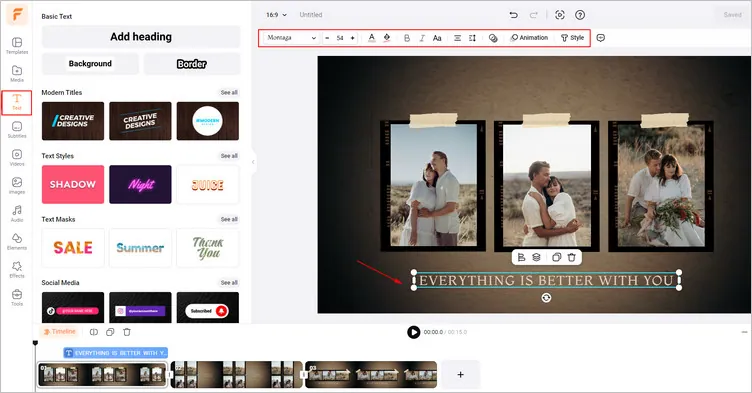Viewport: 752px width, 393px height.
Task: Select the Subscribed social media template
Action: [x=208, y=308]
